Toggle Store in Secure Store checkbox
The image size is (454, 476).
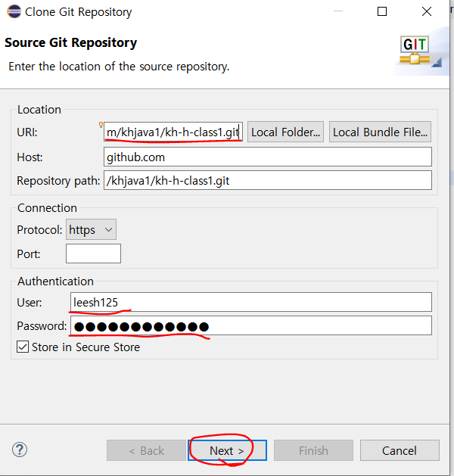(x=23, y=347)
